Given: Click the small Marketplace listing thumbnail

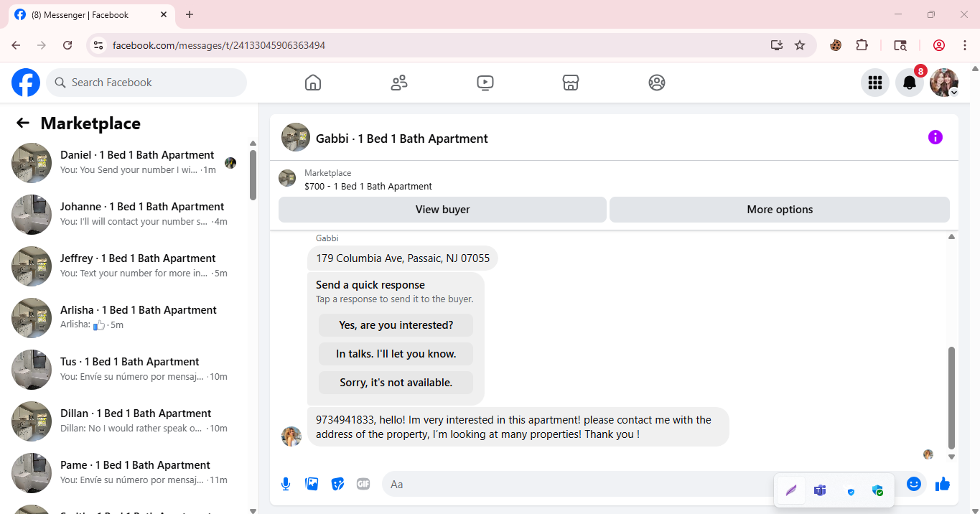Looking at the screenshot, I should tap(287, 178).
